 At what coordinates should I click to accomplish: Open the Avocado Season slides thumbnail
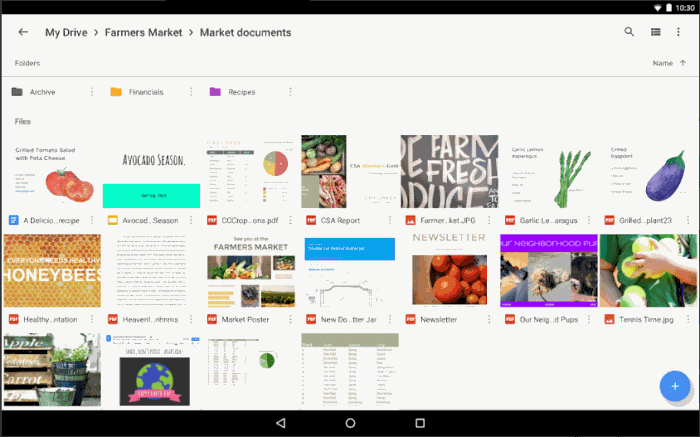point(151,171)
